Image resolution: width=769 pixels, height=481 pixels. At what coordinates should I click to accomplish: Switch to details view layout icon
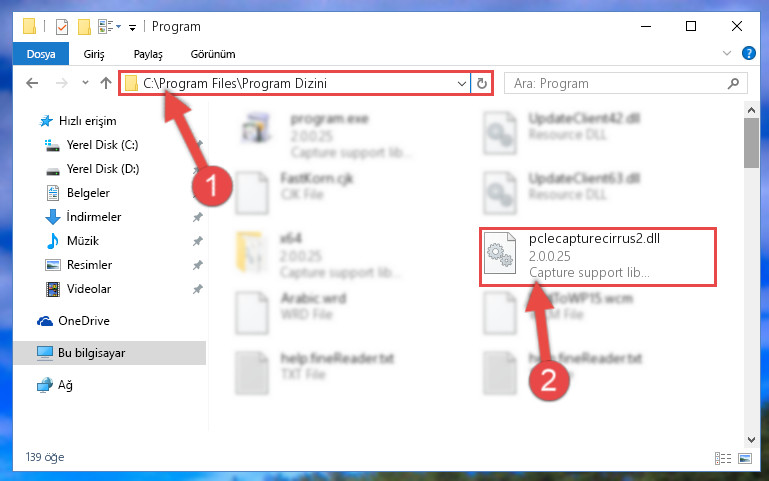(x=723, y=458)
